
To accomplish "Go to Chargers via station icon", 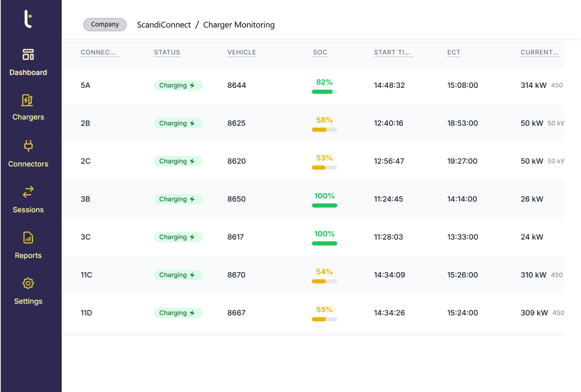I will click(x=28, y=100).
